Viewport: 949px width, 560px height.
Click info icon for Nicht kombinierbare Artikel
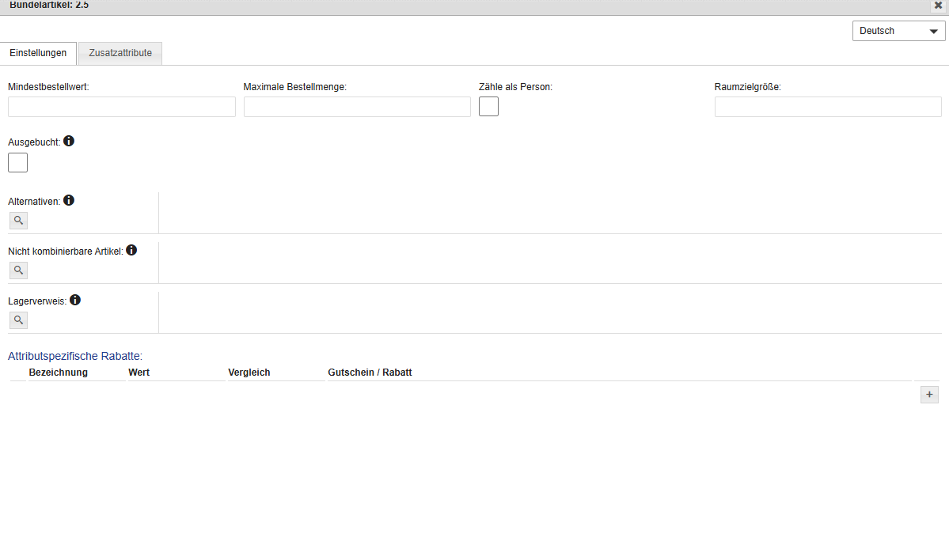131,250
